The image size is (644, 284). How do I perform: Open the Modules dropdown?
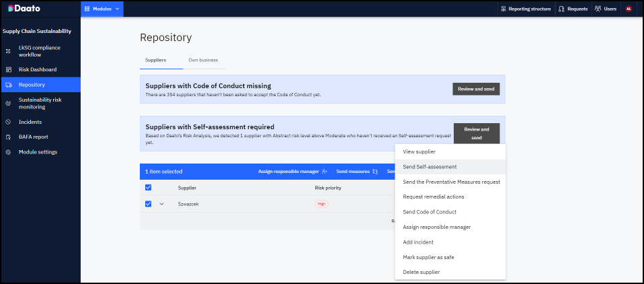tap(102, 9)
